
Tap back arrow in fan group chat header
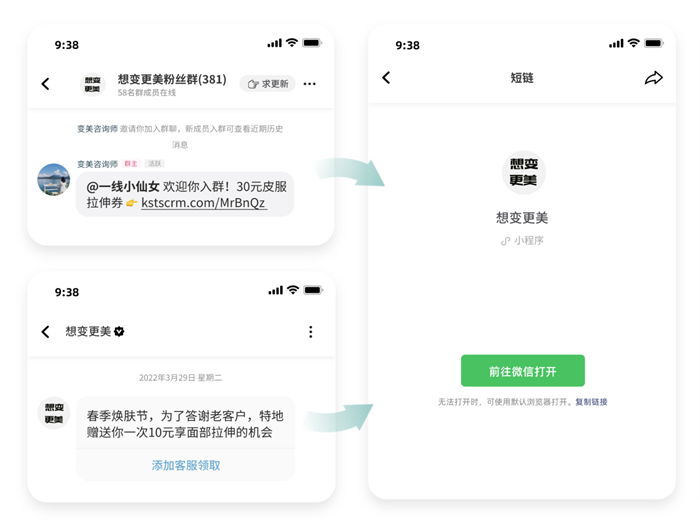(45, 84)
